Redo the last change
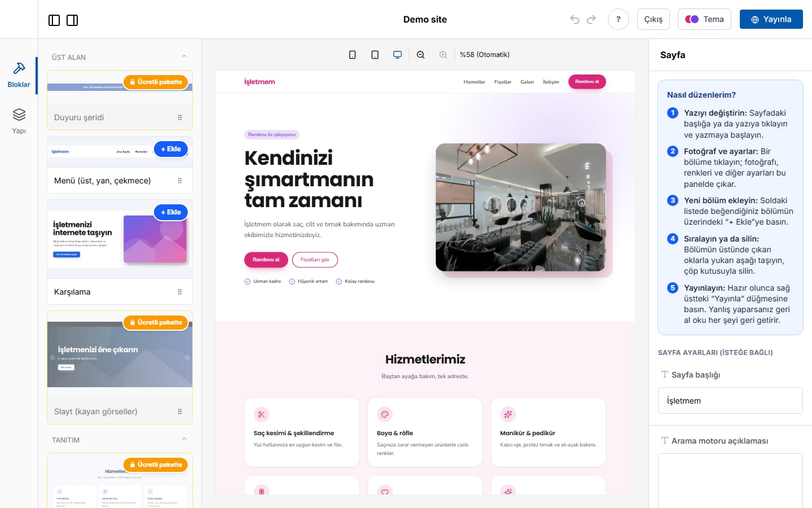 591,19
